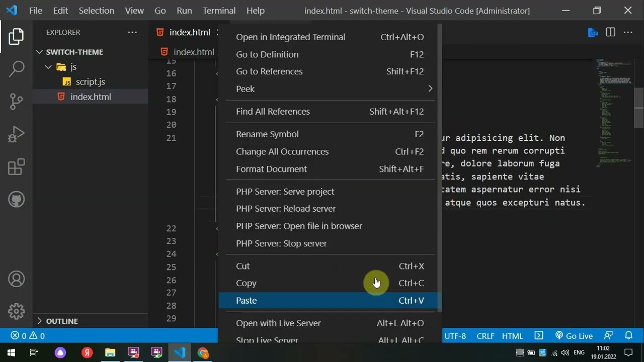Open the volume control in system tray
The image size is (644, 362).
[565, 352]
